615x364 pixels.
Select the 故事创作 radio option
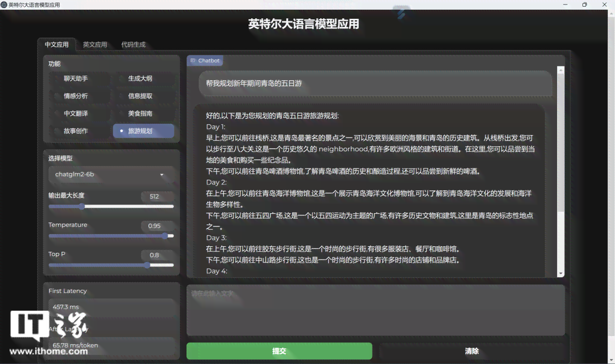(79, 131)
